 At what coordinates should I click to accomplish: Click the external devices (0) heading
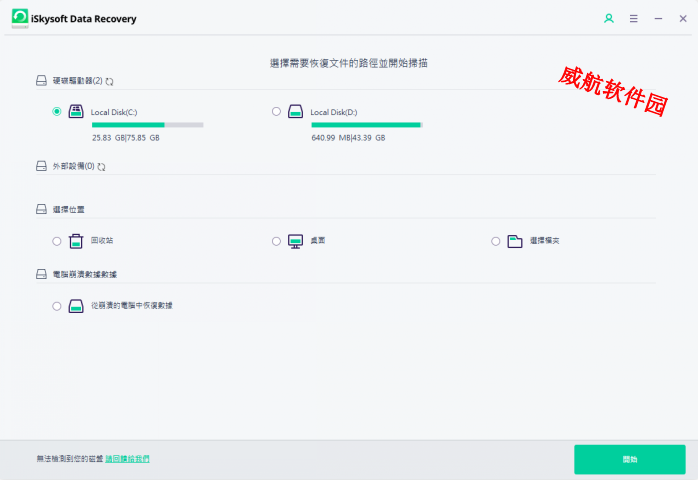(x=73, y=166)
